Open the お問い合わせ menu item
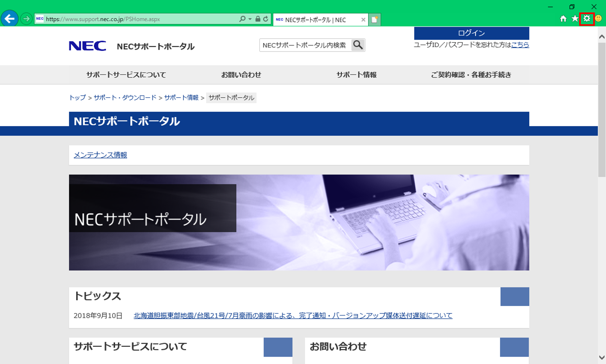The width and height of the screenshot is (606, 364). pyautogui.click(x=241, y=75)
